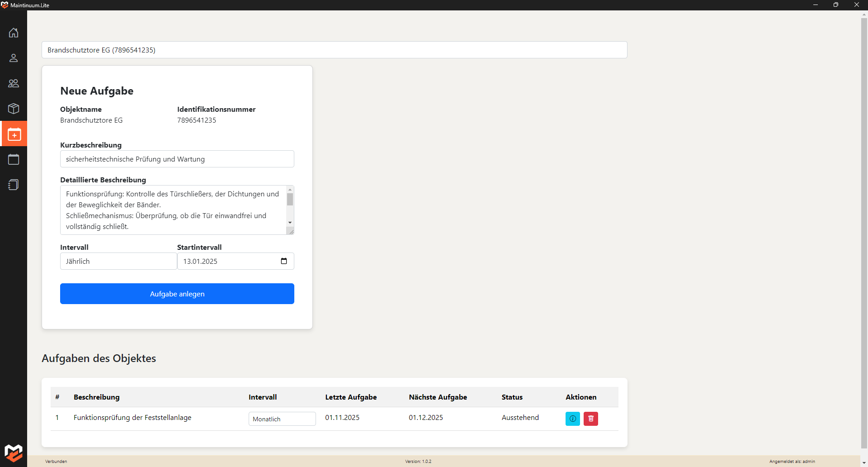Image resolution: width=868 pixels, height=467 pixels.
Task: Delete the Funktionsprüfung der Feststellanlage task
Action: (590, 419)
